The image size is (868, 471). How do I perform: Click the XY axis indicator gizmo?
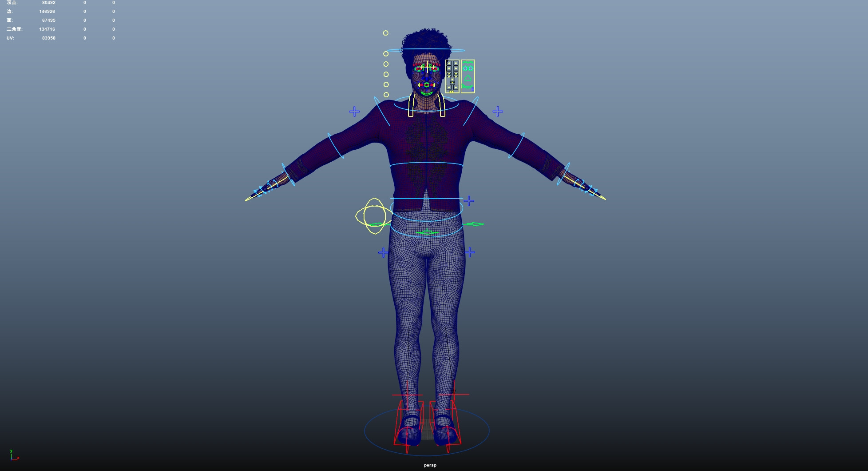(x=14, y=455)
